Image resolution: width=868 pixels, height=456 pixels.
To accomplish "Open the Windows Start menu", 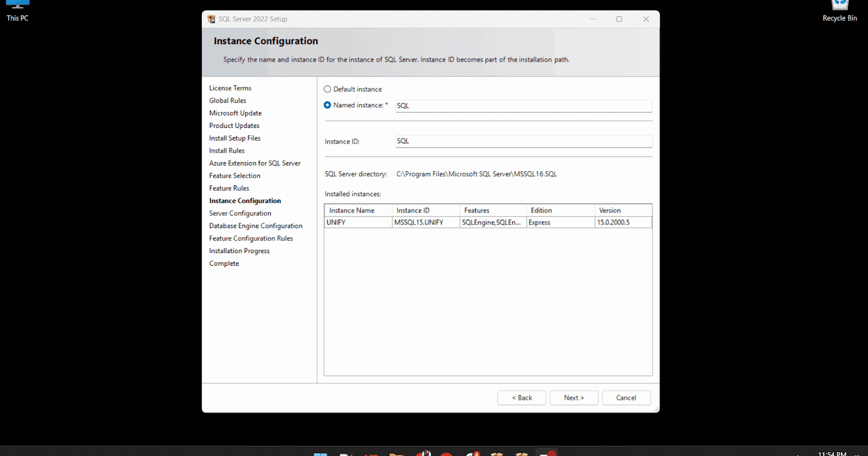I will [x=321, y=453].
